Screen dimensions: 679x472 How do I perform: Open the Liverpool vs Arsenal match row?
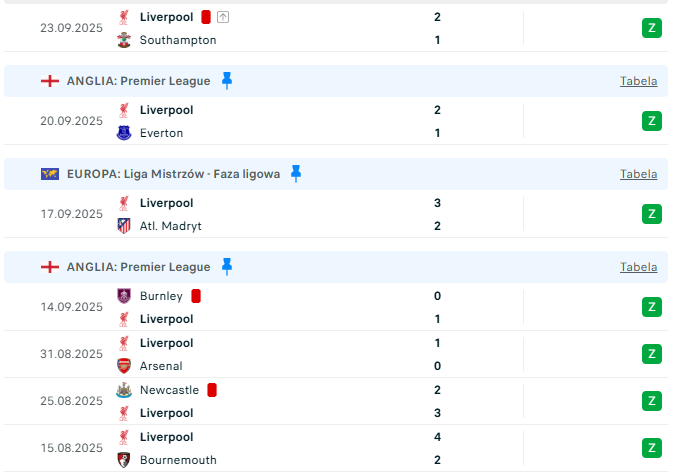(300, 354)
